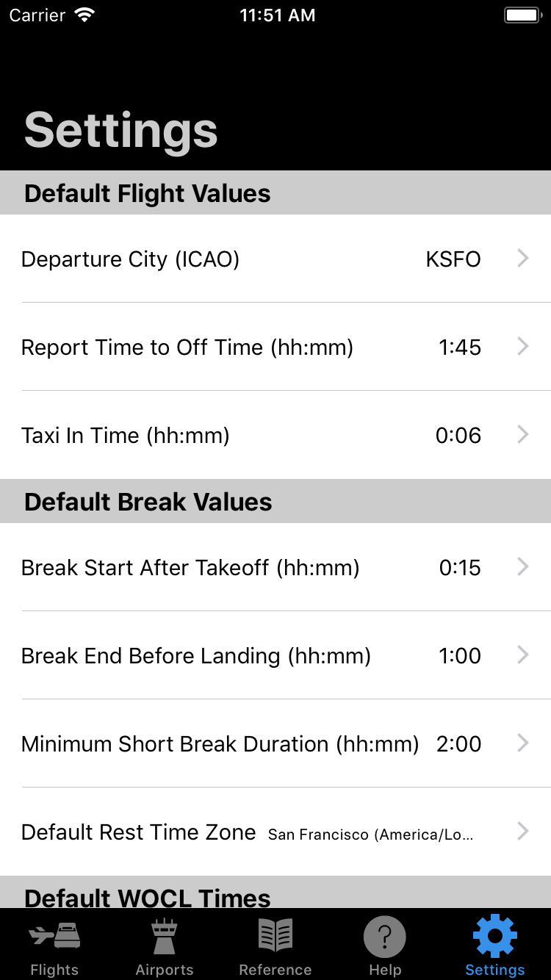
Task: Switch to the Reference tab label
Action: [275, 970]
